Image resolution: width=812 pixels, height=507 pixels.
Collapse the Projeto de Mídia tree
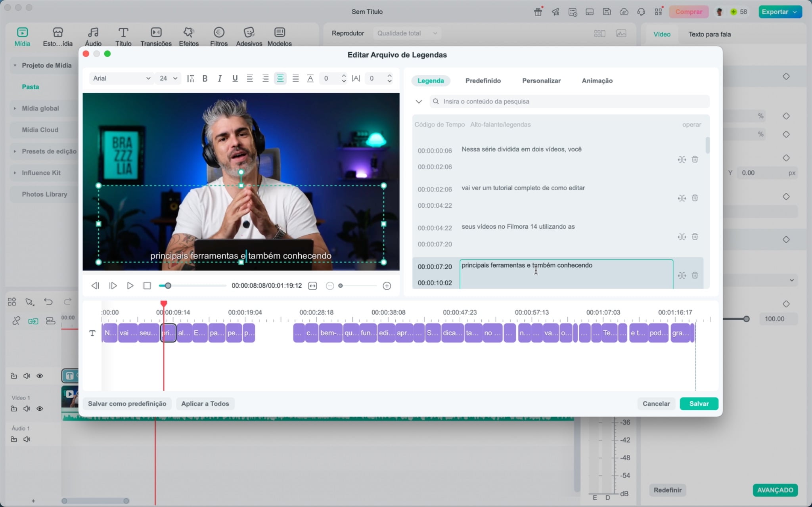[15, 65]
